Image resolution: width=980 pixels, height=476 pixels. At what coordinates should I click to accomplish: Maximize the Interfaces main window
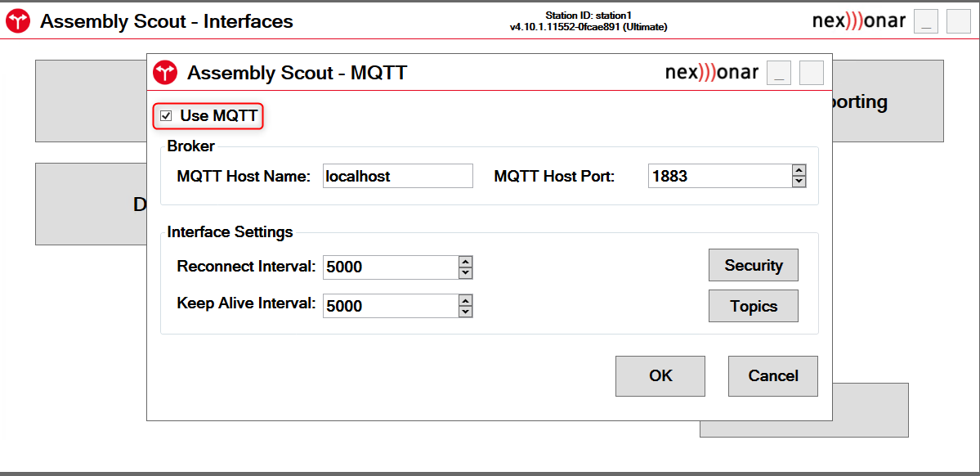pos(958,21)
